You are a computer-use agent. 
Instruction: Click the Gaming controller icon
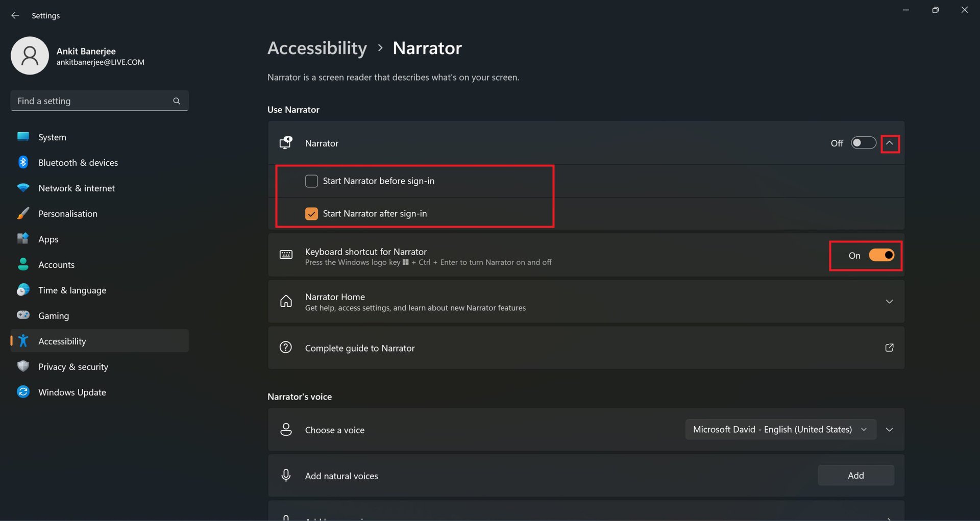pyautogui.click(x=23, y=315)
